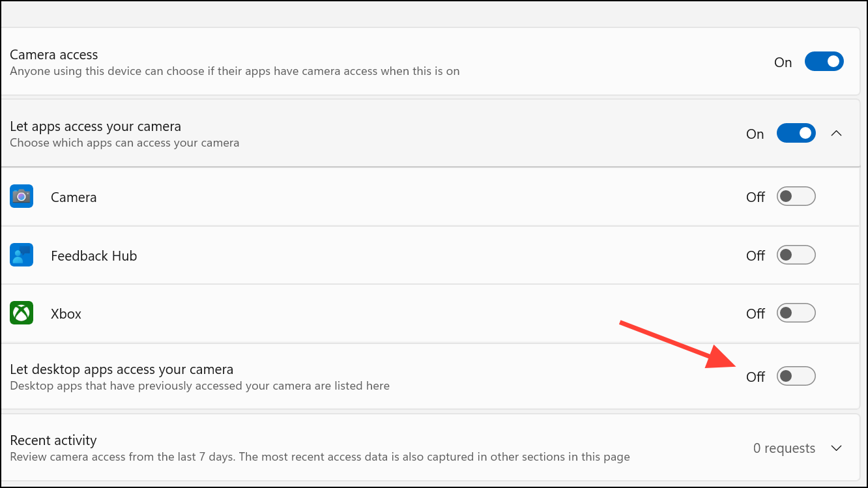Select the Feedback Hub app name

click(x=94, y=255)
